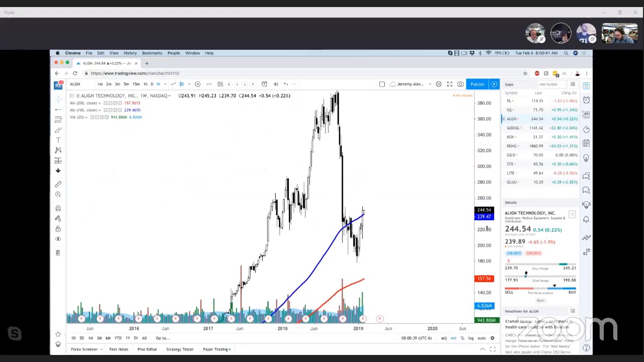Expand the time interval dropdown arrow
The image size is (644, 362).
point(165,84)
